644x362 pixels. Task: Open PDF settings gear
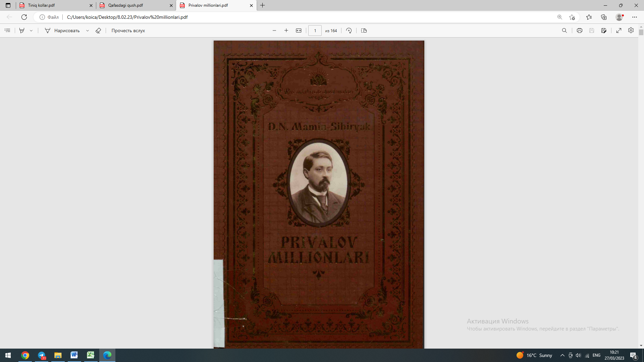(x=631, y=31)
